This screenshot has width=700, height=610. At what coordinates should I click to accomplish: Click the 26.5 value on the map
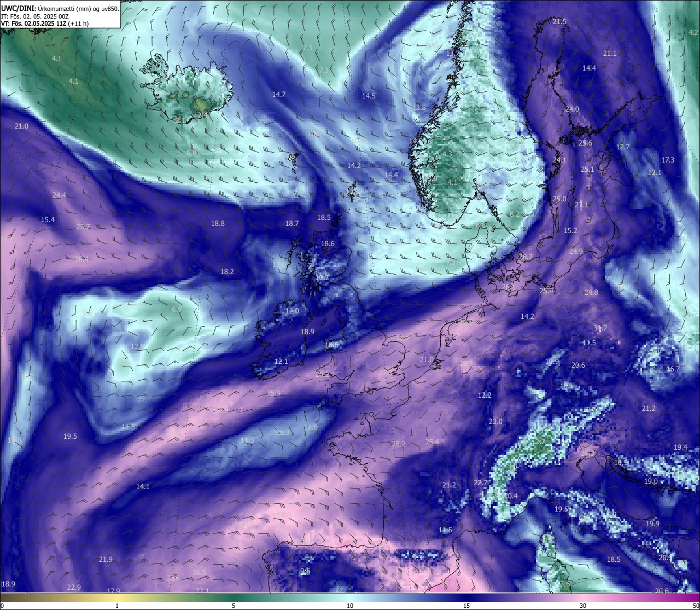click(200, 573)
